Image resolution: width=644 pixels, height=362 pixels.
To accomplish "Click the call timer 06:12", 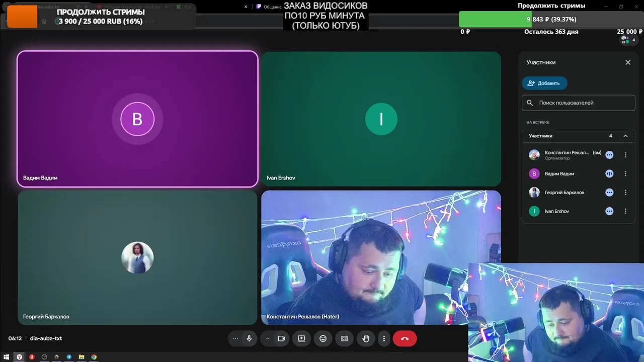I will 15,338.
